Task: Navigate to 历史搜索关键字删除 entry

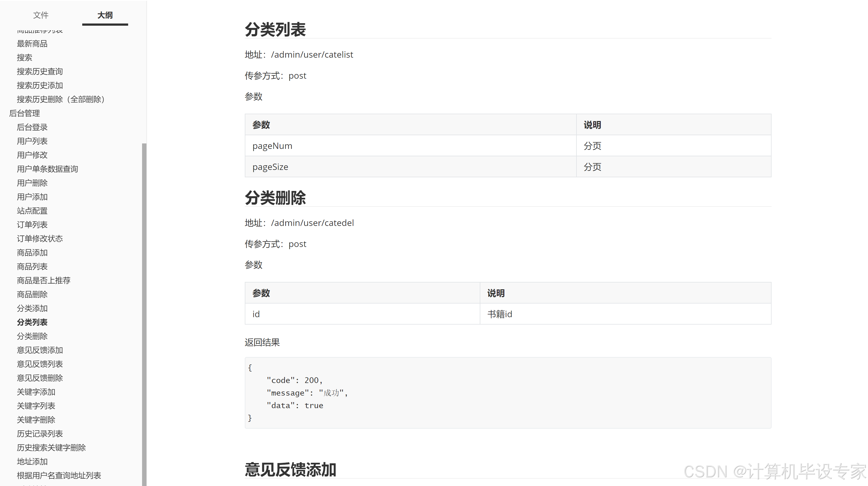Action: (51, 447)
